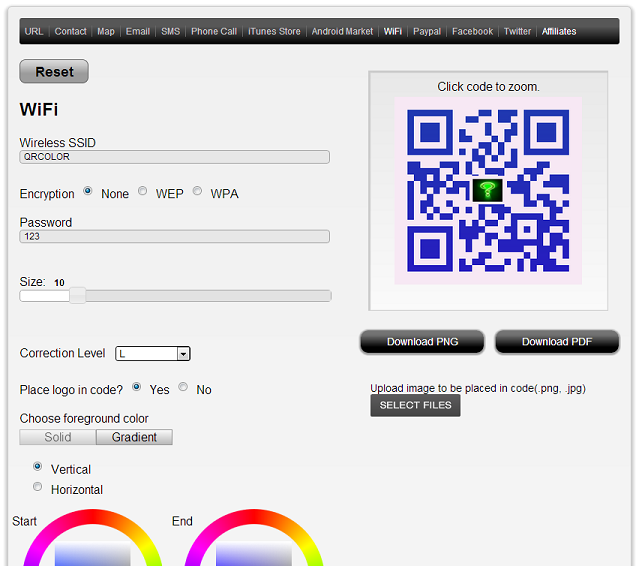Click the Reset button

(54, 71)
